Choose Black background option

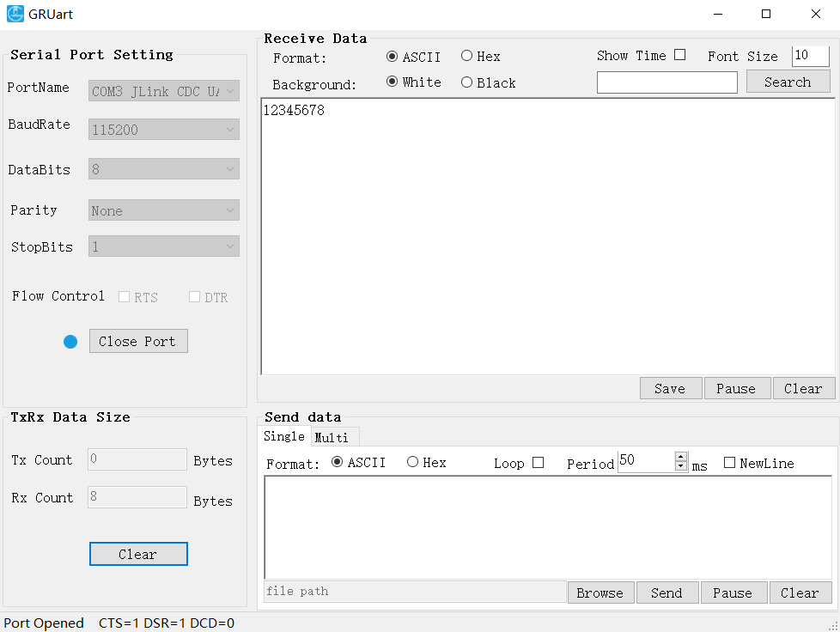[467, 82]
